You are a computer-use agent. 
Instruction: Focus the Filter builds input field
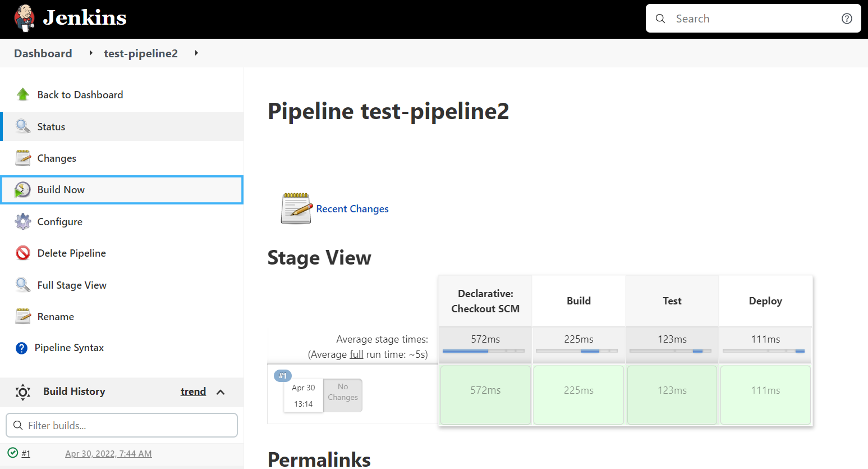click(x=122, y=425)
